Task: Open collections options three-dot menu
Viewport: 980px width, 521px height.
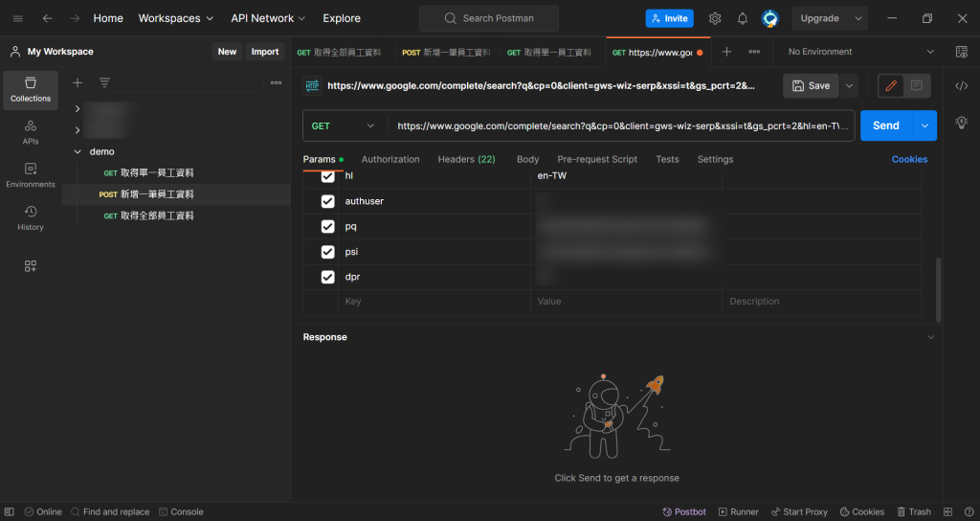Action: click(x=276, y=82)
